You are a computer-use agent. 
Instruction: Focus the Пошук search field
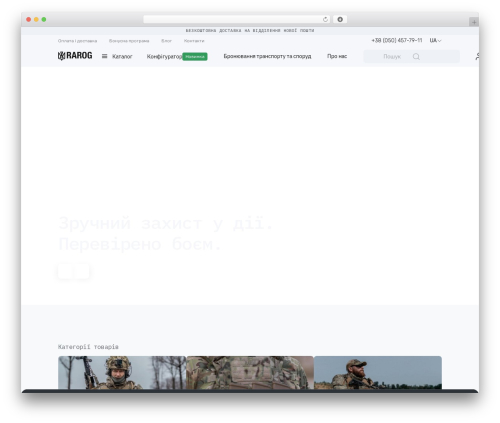tap(411, 57)
